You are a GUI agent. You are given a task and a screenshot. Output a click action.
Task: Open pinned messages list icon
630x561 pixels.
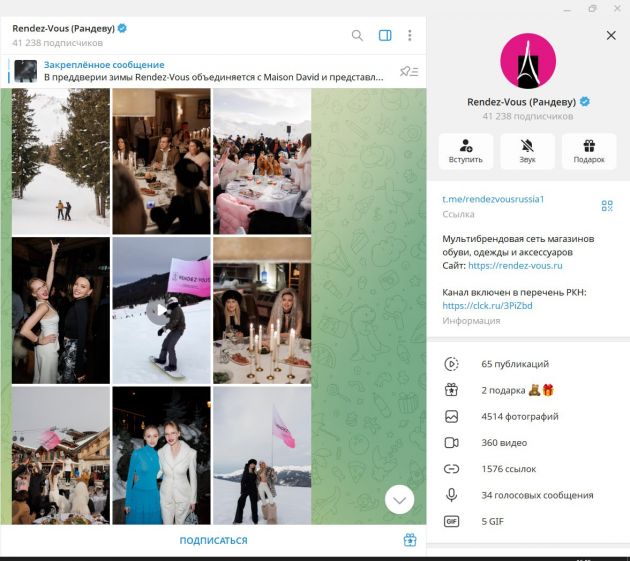coord(408,71)
